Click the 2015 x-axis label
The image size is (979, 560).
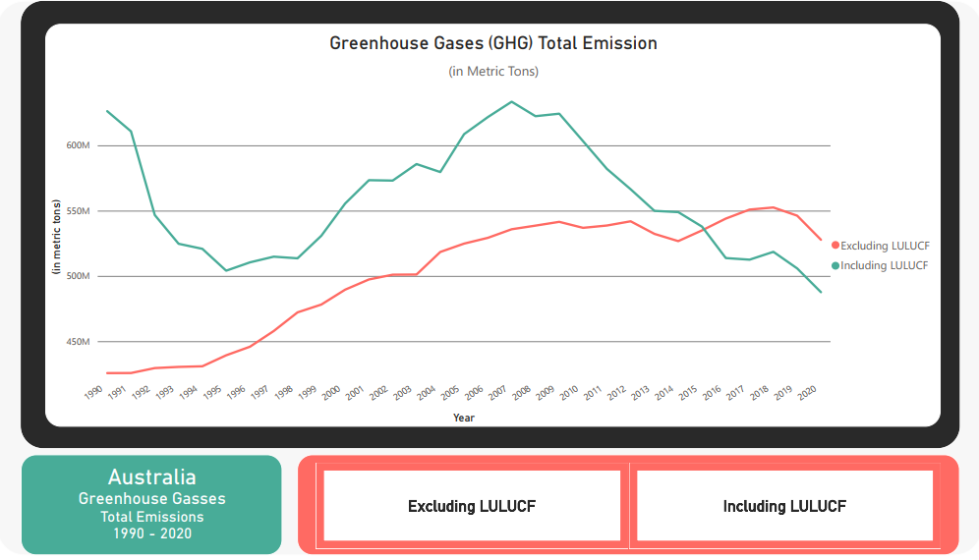coord(688,392)
